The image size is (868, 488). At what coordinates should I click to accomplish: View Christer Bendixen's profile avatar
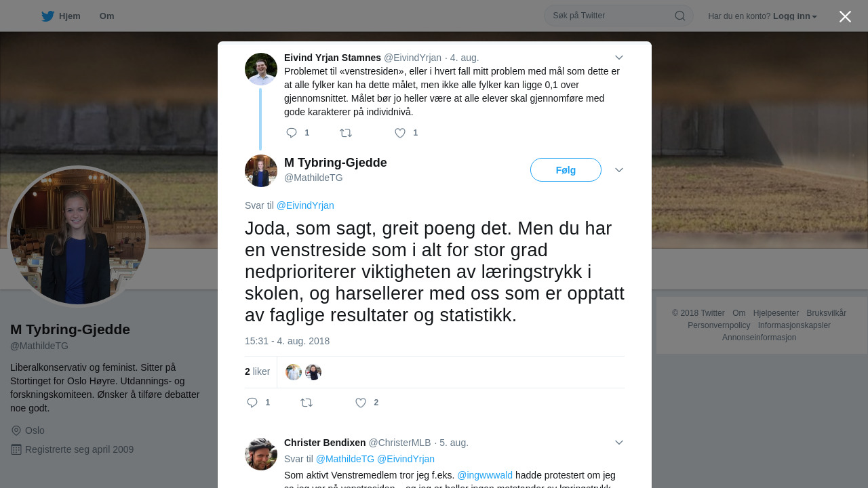(x=261, y=454)
